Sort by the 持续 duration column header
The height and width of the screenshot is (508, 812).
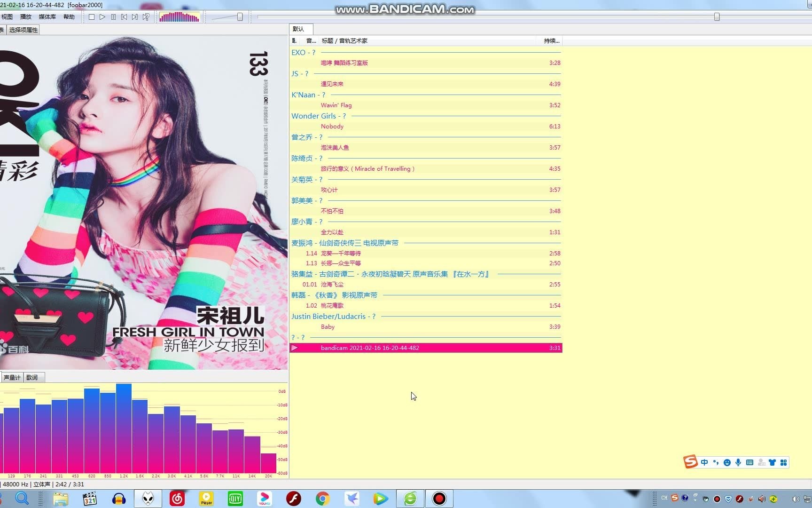[550, 41]
